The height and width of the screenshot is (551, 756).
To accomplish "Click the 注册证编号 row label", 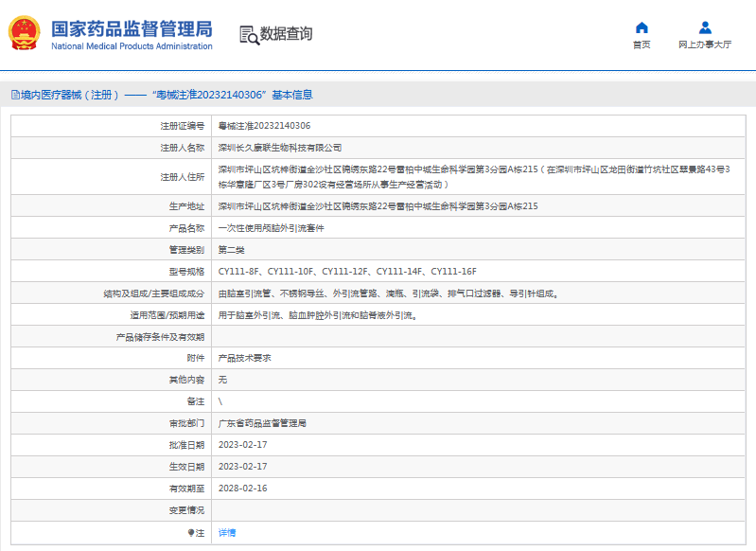I will (x=183, y=126).
